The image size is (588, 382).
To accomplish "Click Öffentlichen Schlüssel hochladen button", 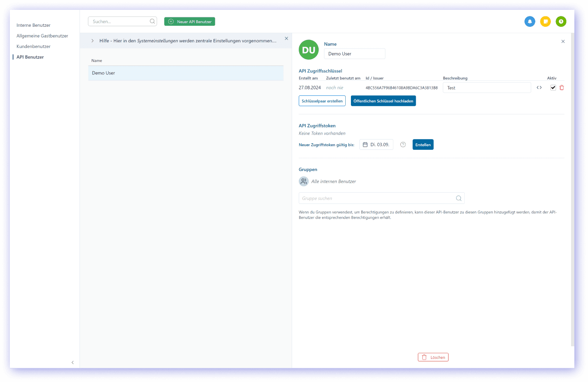I will 383,101.
